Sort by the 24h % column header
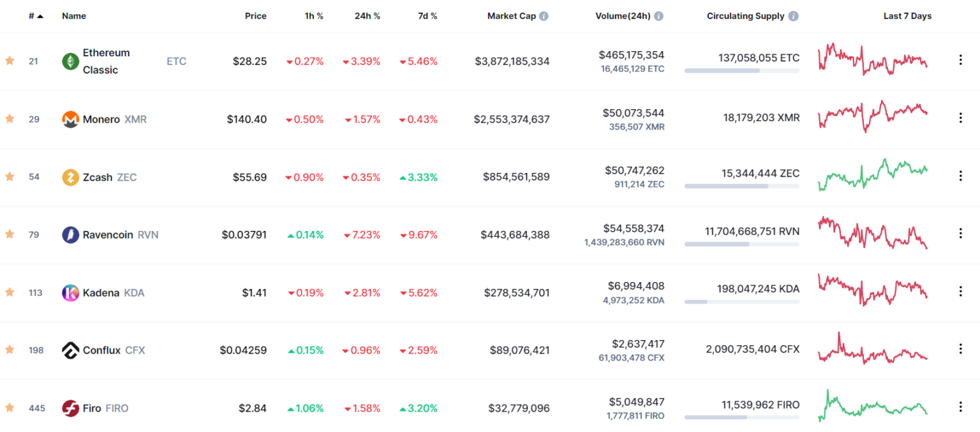The width and height of the screenshot is (980, 432). click(367, 16)
